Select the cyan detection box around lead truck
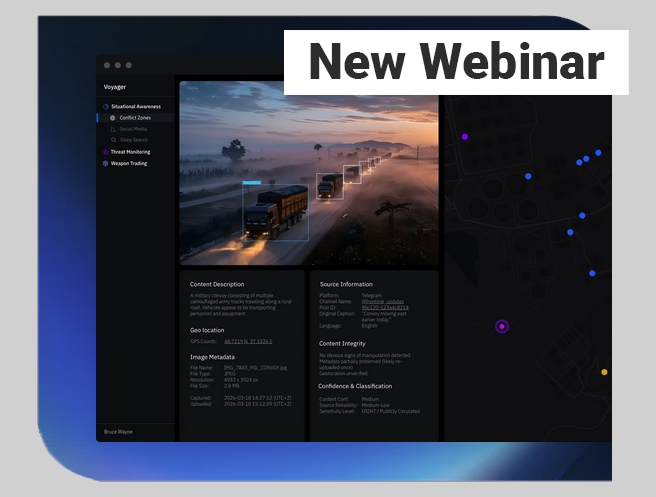The height and width of the screenshot is (497, 656). [276, 213]
